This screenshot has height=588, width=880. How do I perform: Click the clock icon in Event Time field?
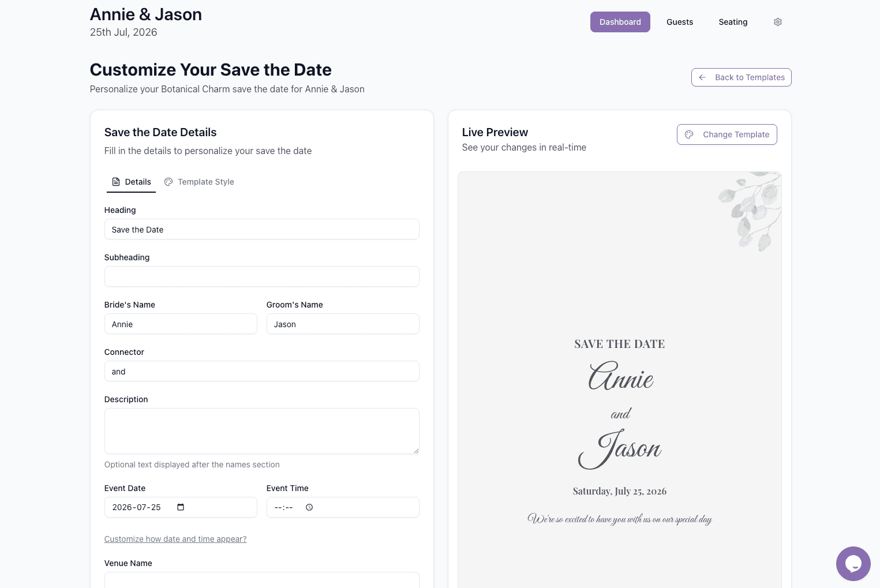point(309,507)
